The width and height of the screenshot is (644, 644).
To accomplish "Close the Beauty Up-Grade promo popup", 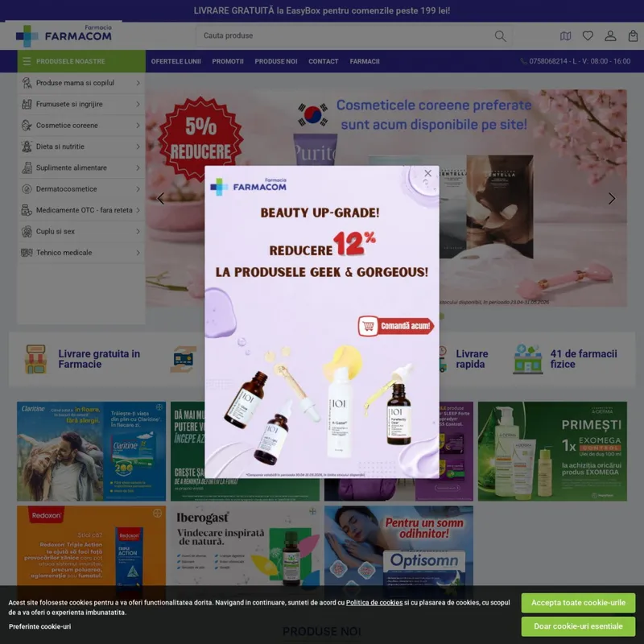I will pyautogui.click(x=427, y=173).
